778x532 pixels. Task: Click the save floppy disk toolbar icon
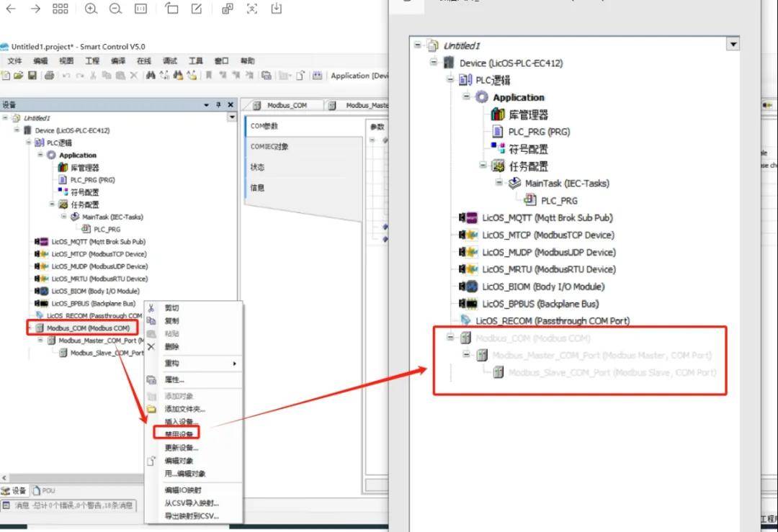31,76
